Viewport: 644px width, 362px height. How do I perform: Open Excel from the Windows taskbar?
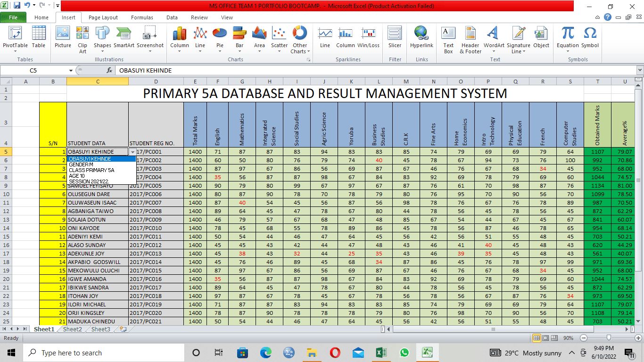coord(381,353)
